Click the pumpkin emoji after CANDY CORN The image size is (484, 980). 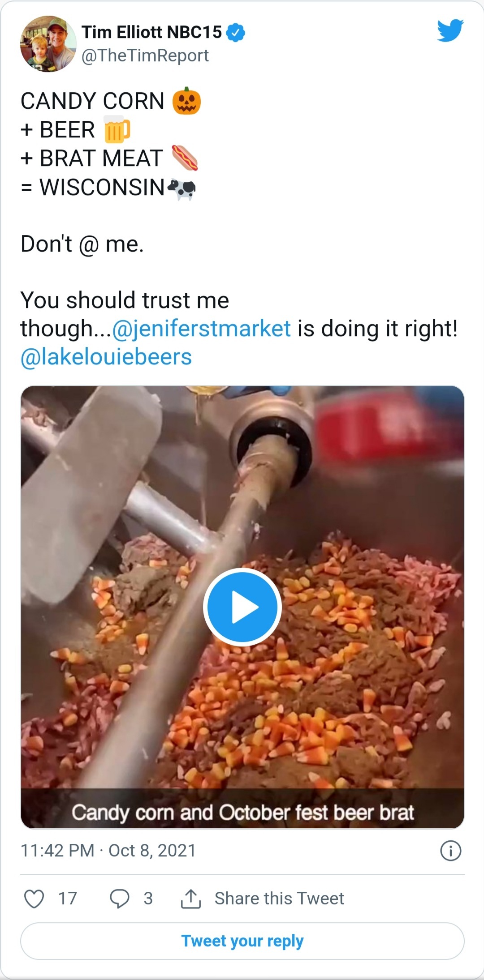(x=186, y=101)
